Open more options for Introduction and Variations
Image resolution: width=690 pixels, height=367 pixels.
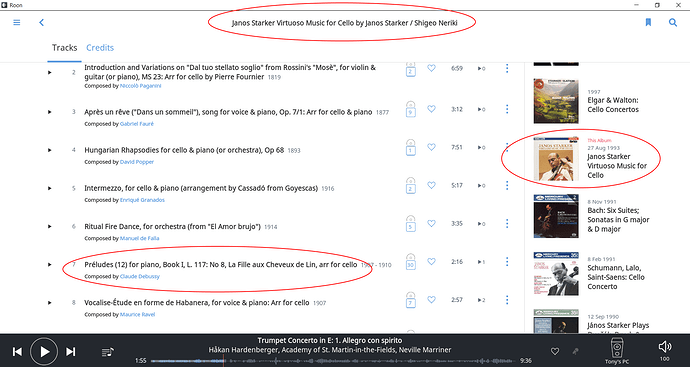pos(507,68)
